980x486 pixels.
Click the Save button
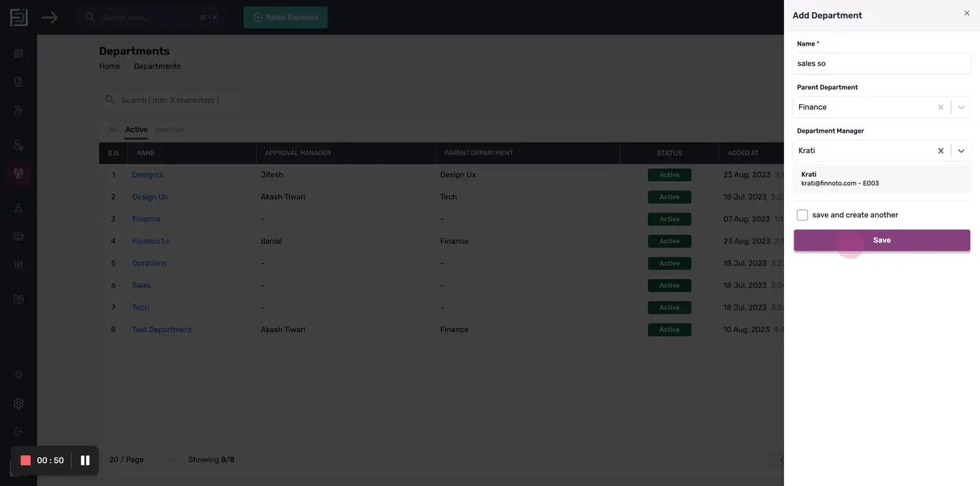coord(881,240)
